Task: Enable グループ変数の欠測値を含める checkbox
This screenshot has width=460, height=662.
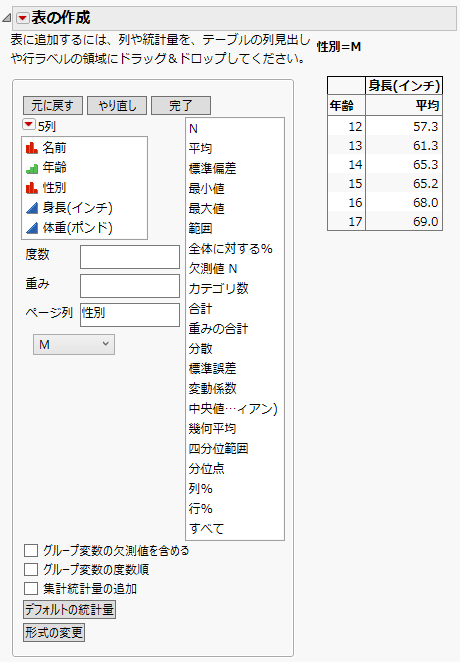Action: 31,551
